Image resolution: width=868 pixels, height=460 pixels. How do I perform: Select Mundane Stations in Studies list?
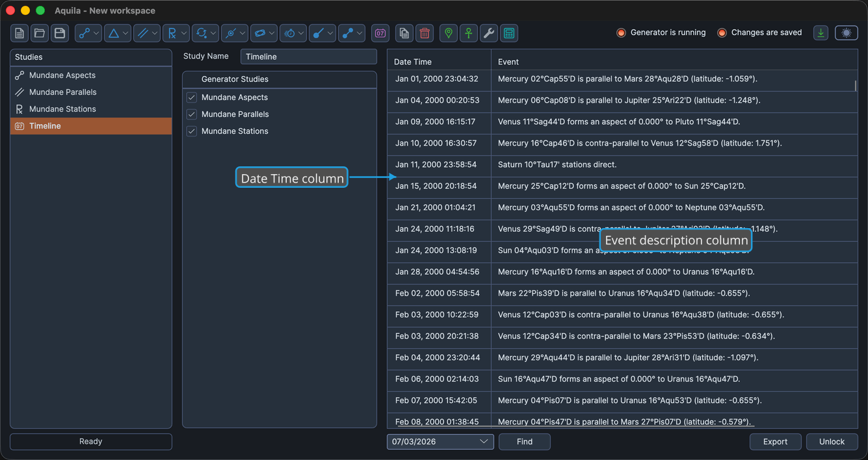[91, 109]
